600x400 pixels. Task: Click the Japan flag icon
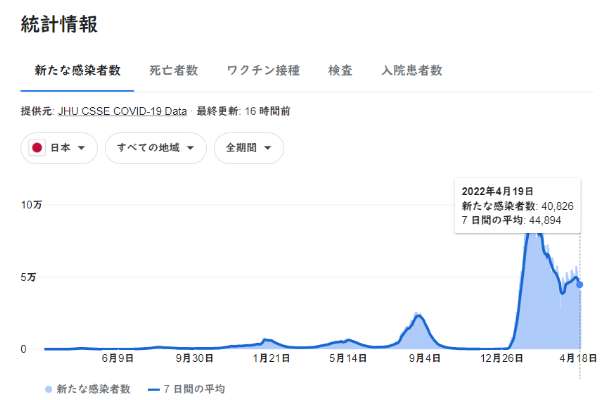38,148
